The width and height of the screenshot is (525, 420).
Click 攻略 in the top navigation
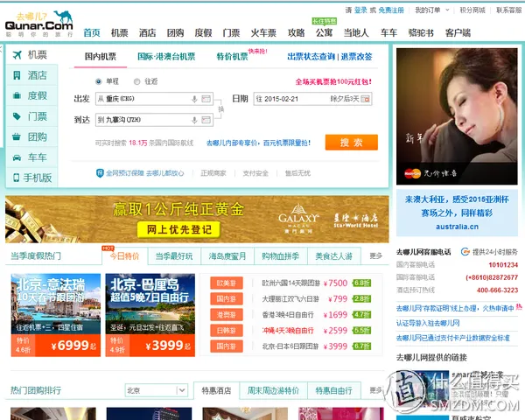(x=297, y=33)
